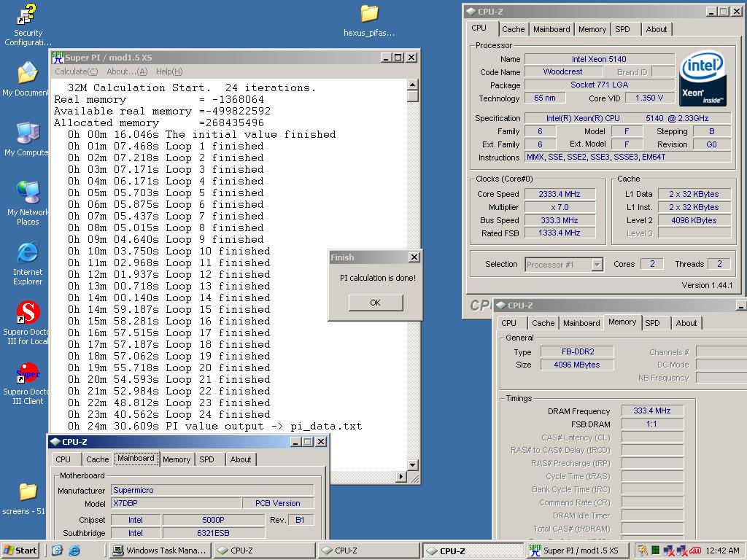The width and height of the screenshot is (747, 560).
Task: Select Cache tab in CPU-Z Mainboard window
Action: point(97,459)
